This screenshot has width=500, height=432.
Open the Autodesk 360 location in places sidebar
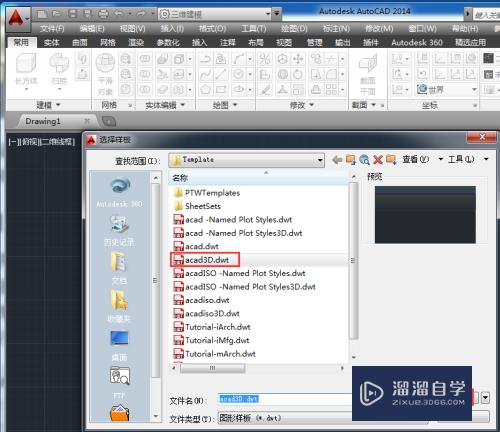pyautogui.click(x=119, y=193)
